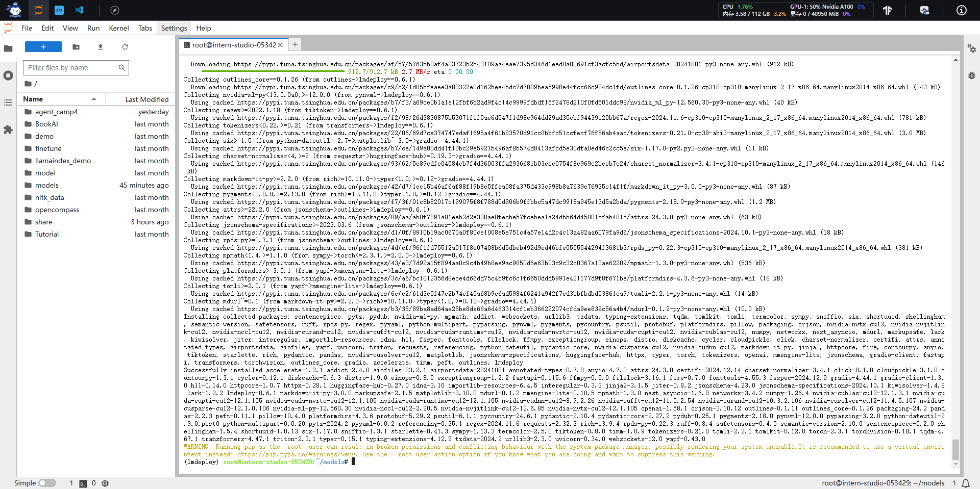Open the Kernel menu
Image resolution: width=980 pixels, height=489 pixels.
point(119,28)
